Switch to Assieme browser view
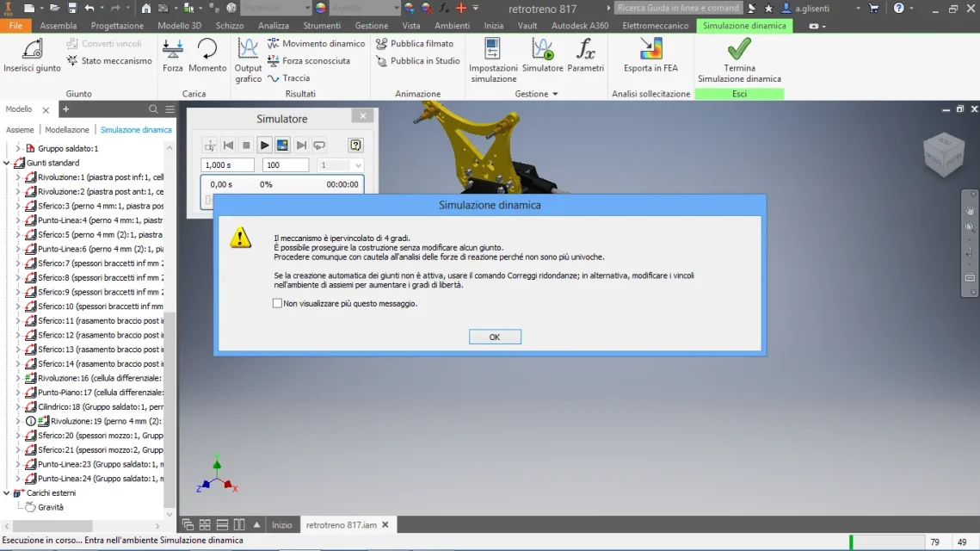 tap(20, 129)
